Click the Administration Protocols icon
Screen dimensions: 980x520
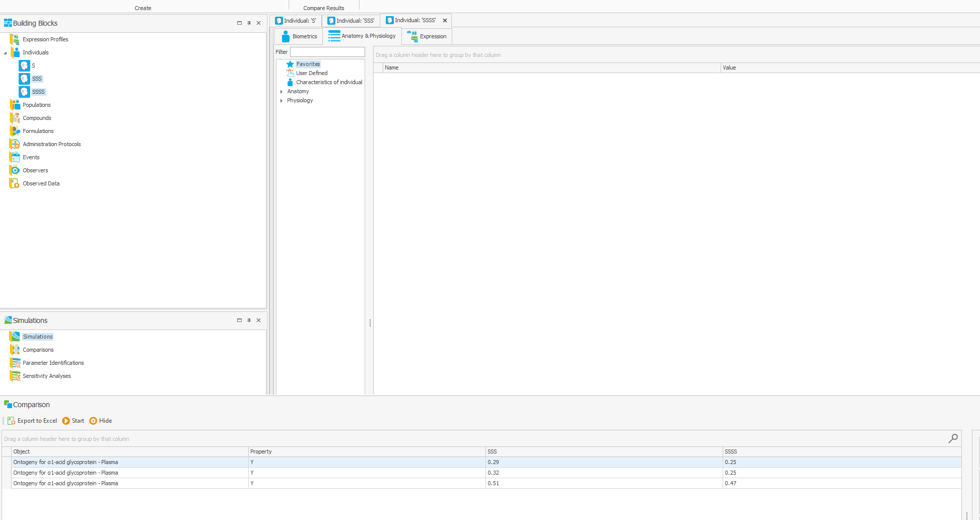14,144
